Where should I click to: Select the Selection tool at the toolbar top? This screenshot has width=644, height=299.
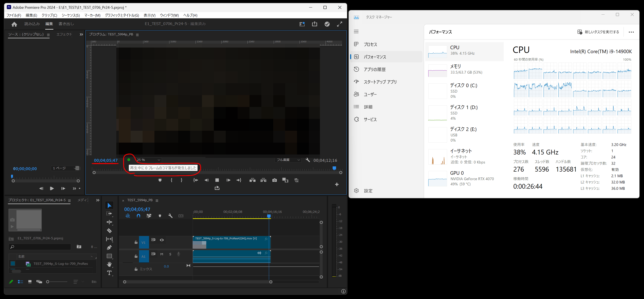tap(109, 205)
